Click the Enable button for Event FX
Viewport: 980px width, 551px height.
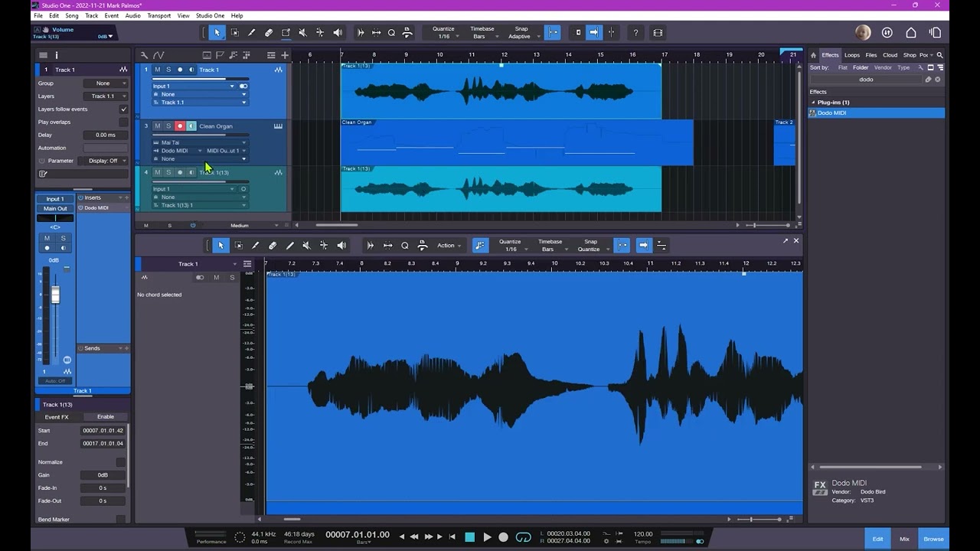(106, 417)
